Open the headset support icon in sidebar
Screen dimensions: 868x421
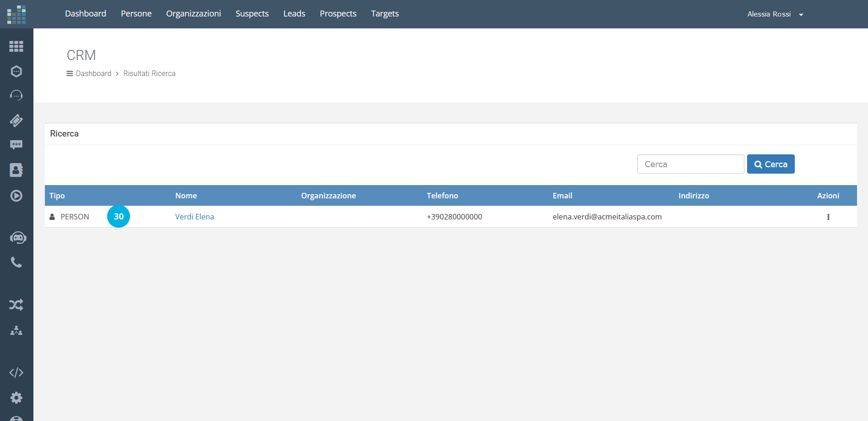(16, 95)
